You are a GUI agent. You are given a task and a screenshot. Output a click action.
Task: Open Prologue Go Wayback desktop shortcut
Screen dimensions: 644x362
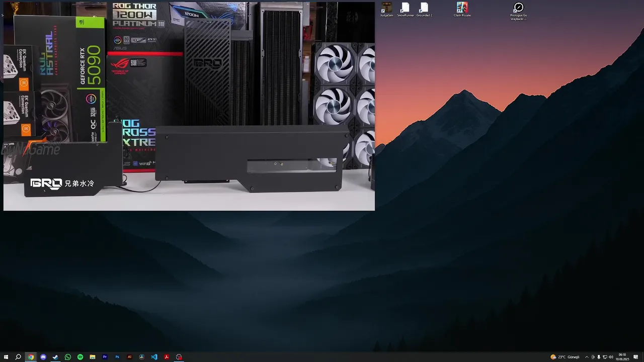pos(519,11)
